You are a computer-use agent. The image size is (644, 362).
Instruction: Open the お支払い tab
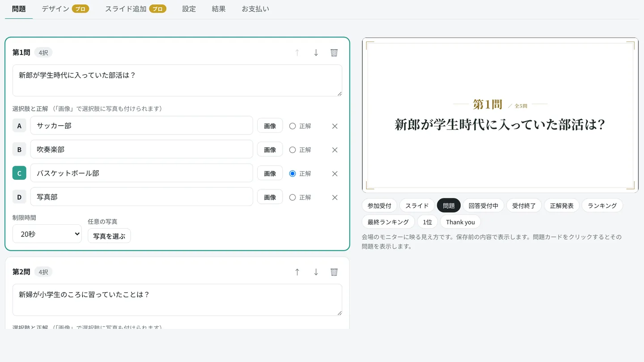tap(255, 9)
